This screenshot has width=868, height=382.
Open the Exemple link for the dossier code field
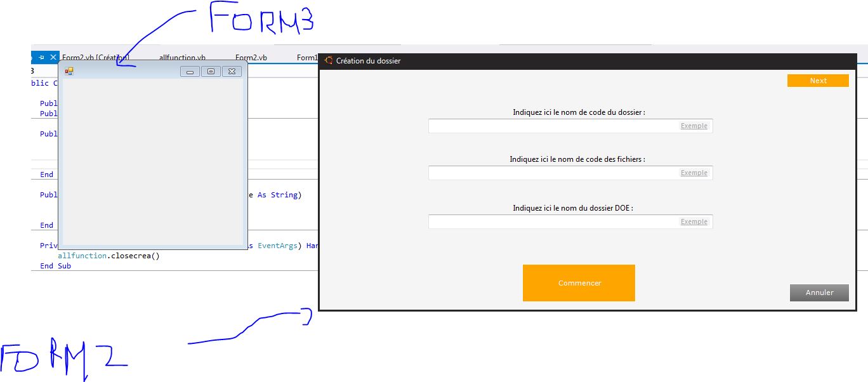[694, 126]
